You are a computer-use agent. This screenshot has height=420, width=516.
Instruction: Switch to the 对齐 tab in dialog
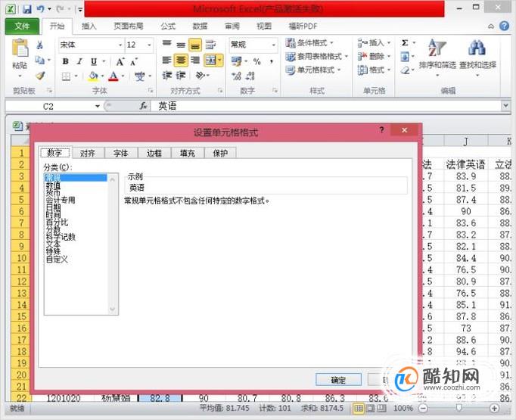point(88,153)
